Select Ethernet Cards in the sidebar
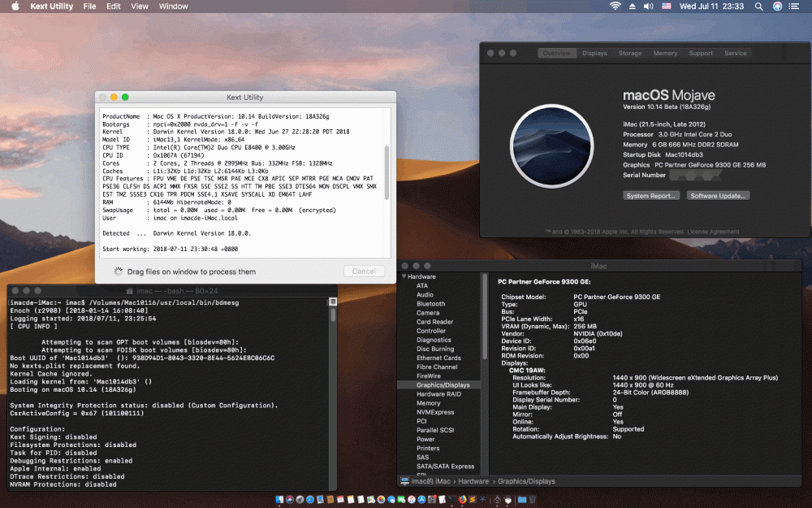 (438, 358)
